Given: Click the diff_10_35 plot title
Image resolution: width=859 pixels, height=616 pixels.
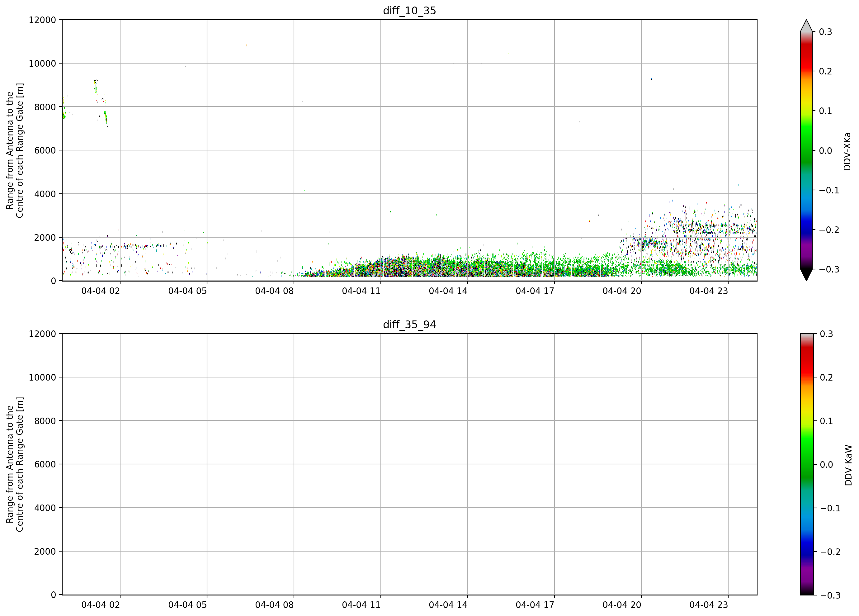Looking at the screenshot, I should pos(409,11).
